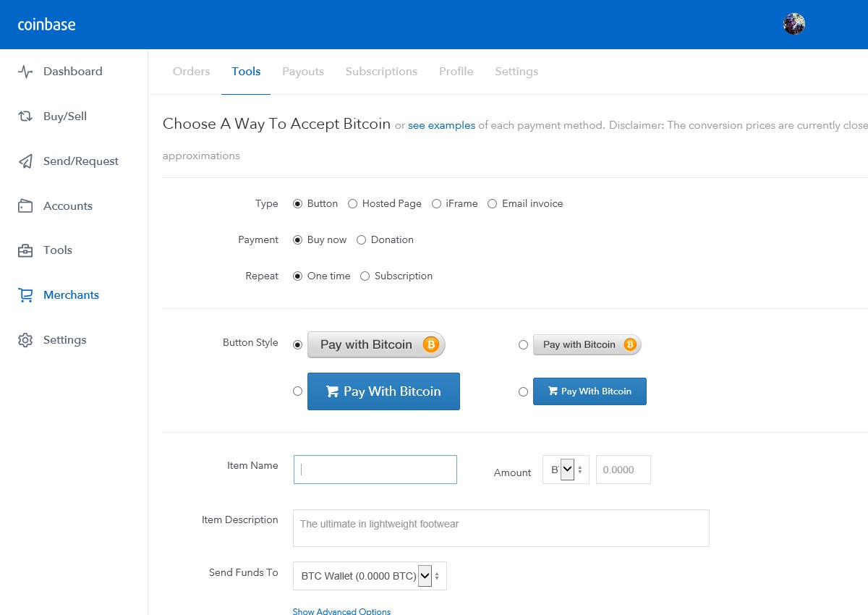
Task: Click the small gray Pay with Bitcoin button
Action: 587,345
